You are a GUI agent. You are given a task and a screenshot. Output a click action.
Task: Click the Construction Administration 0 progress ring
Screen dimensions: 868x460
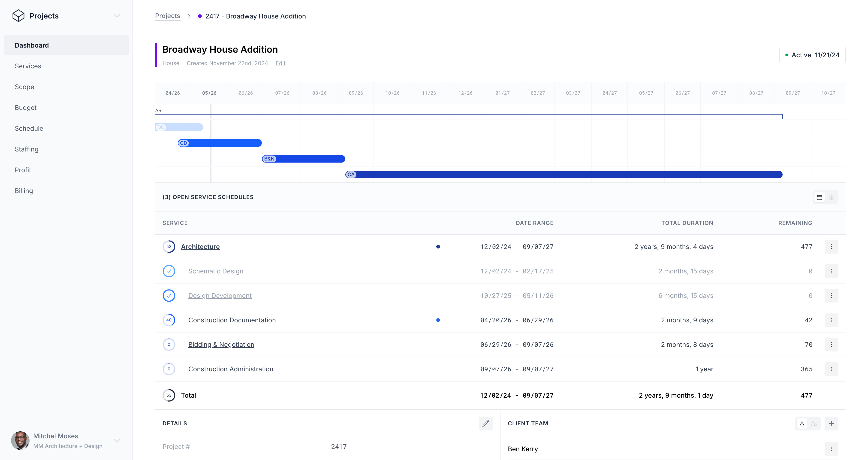click(169, 369)
